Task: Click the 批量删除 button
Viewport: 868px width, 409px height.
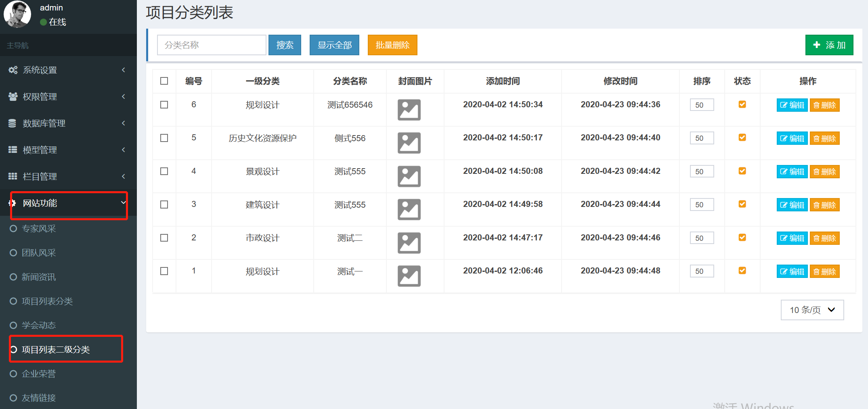Action: [x=392, y=45]
